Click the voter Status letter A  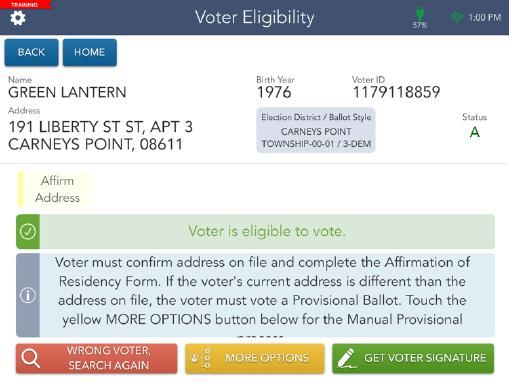(x=475, y=132)
